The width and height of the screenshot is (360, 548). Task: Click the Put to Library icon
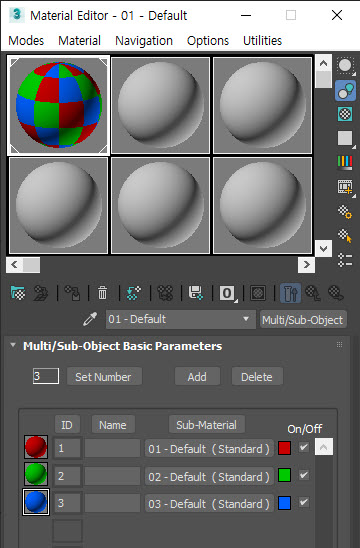click(x=196, y=293)
